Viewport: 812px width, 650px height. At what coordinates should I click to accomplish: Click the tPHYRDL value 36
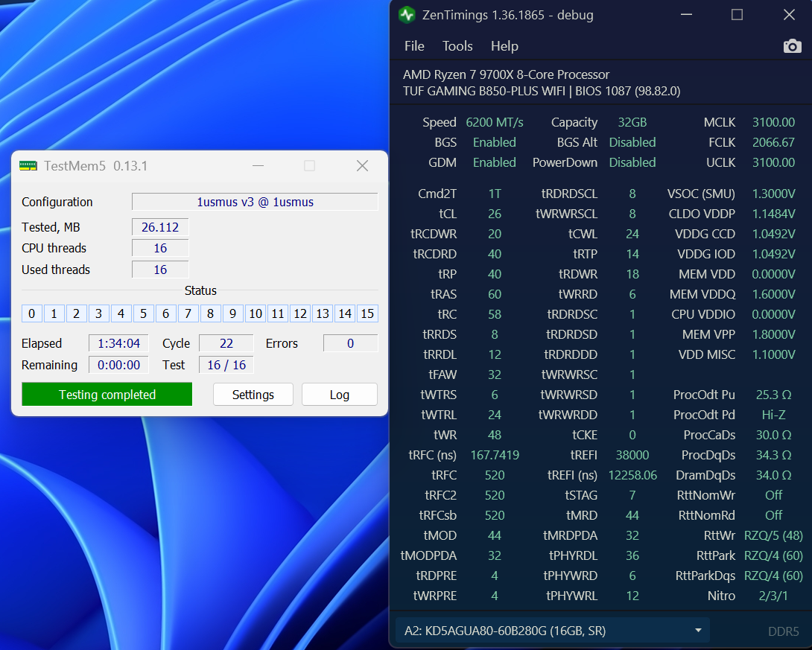pos(632,555)
